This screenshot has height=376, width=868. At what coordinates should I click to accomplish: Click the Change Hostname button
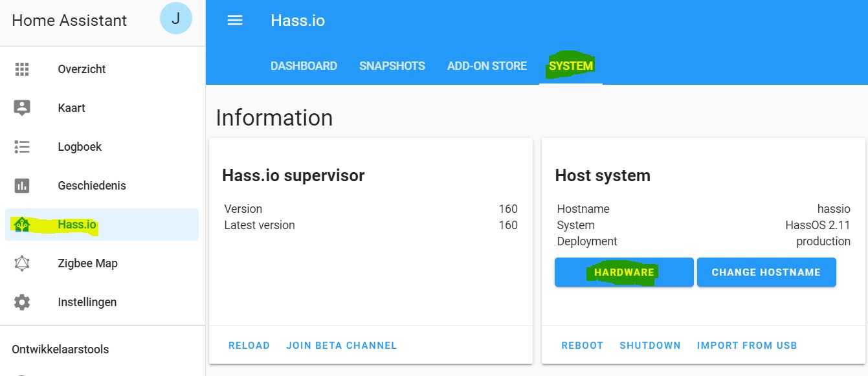(766, 272)
